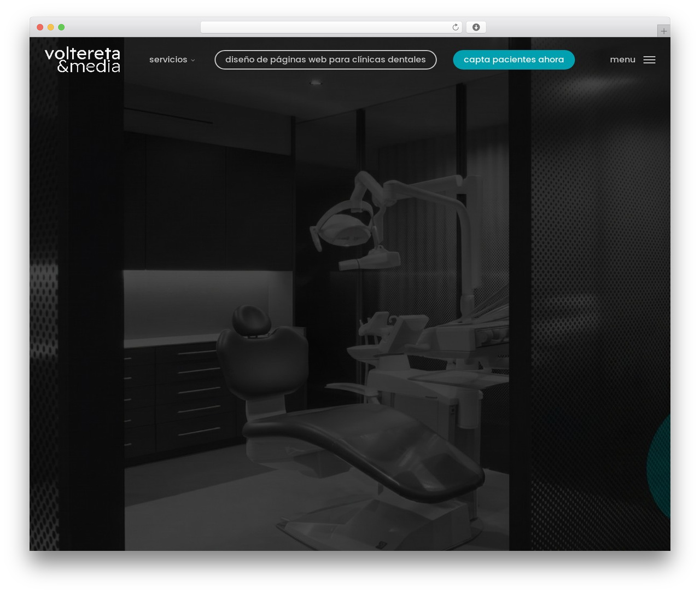This screenshot has width=700, height=593.
Task: Click the voltereta & media logo
Action: point(83,60)
